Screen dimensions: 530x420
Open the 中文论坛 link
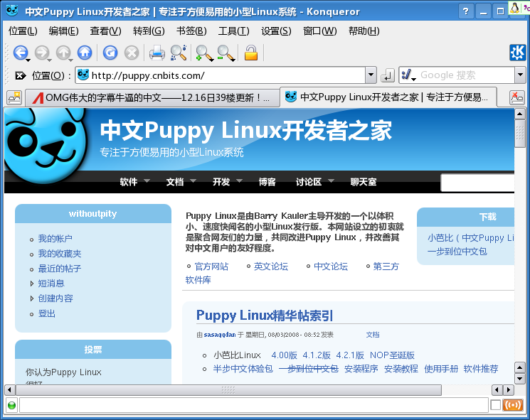click(331, 266)
